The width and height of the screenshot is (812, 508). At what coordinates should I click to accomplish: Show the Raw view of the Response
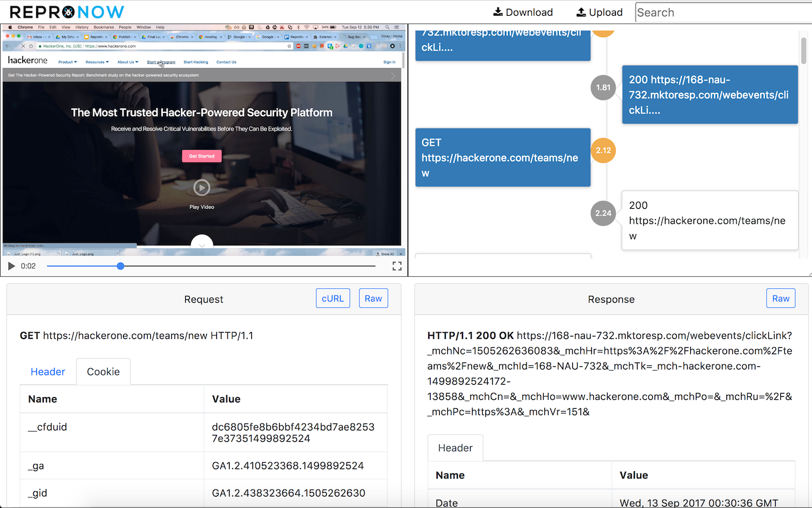point(781,298)
